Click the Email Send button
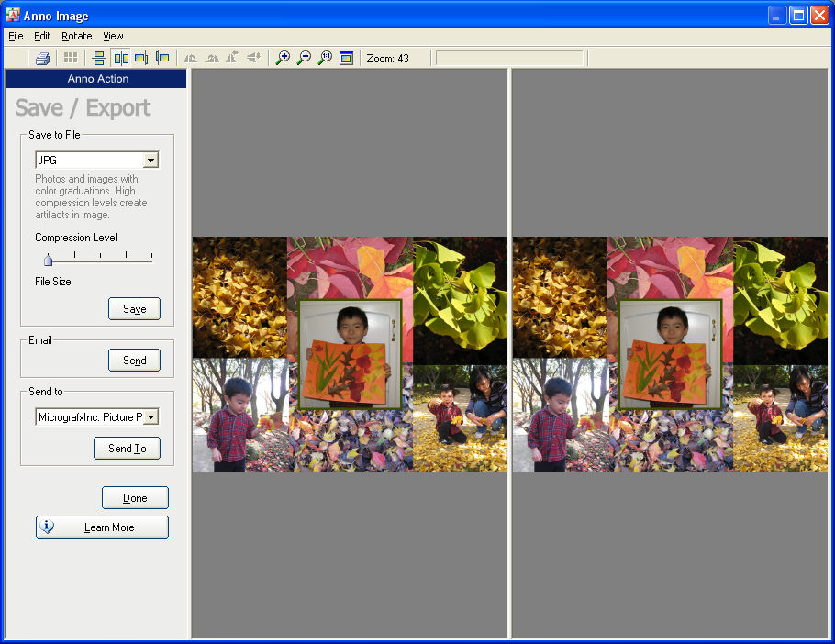 [134, 361]
